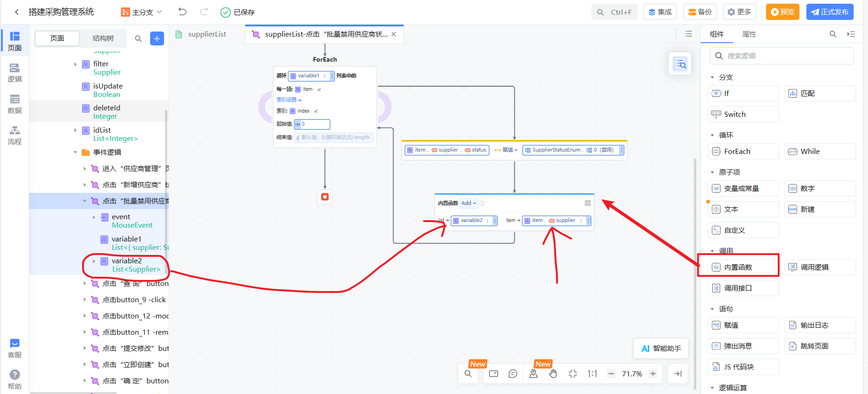Collapse the right panel with its icon
Screen dimensions: 868x394
pyautogui.click(x=851, y=34)
